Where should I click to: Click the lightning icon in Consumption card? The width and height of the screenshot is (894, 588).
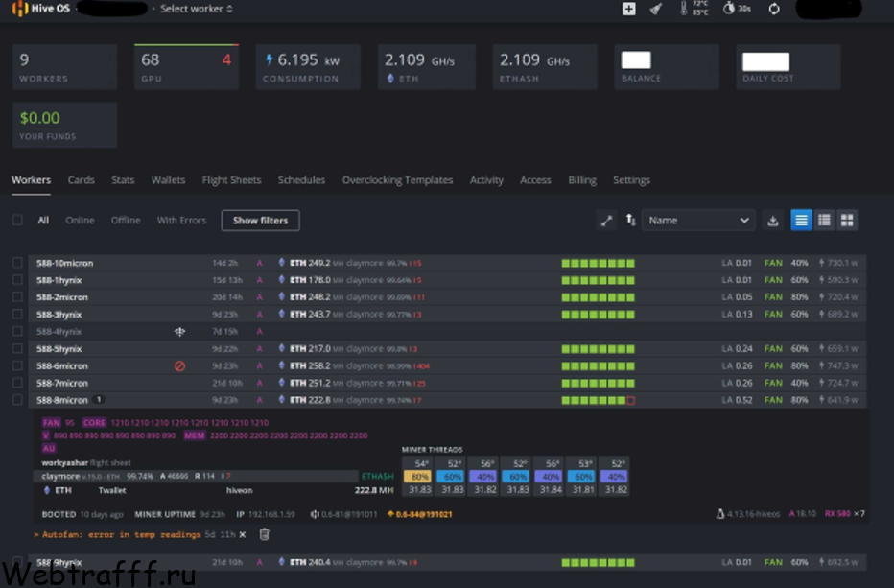pos(270,59)
